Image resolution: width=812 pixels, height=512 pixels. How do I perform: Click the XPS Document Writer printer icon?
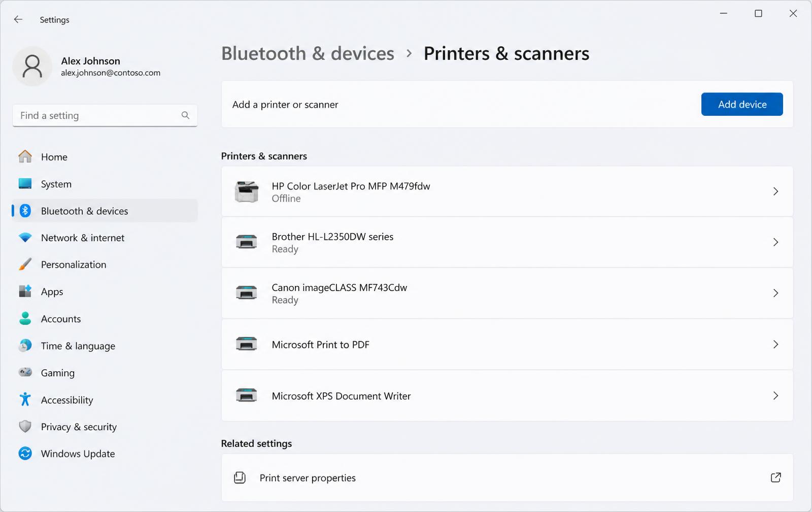click(x=247, y=396)
